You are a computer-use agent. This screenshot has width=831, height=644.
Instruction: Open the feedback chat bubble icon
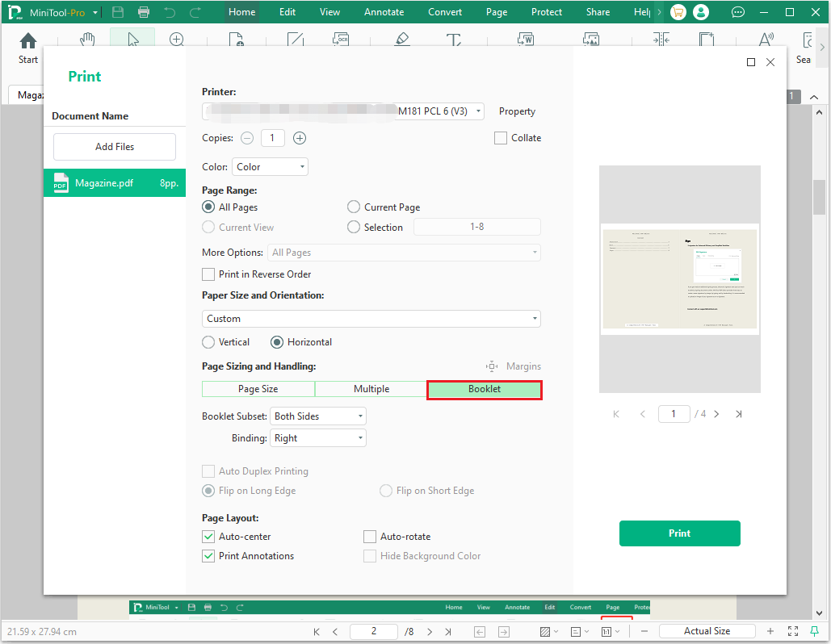pyautogui.click(x=738, y=12)
